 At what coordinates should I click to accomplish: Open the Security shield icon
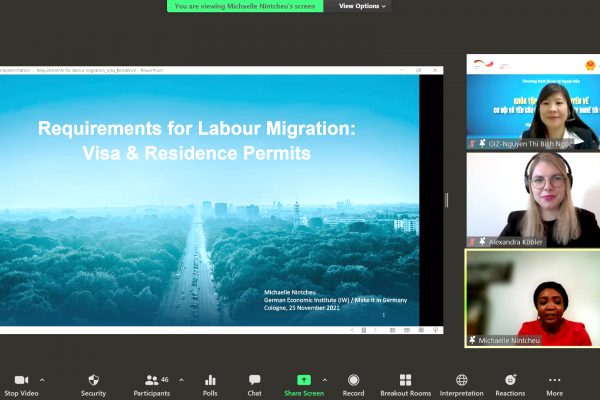click(93, 380)
